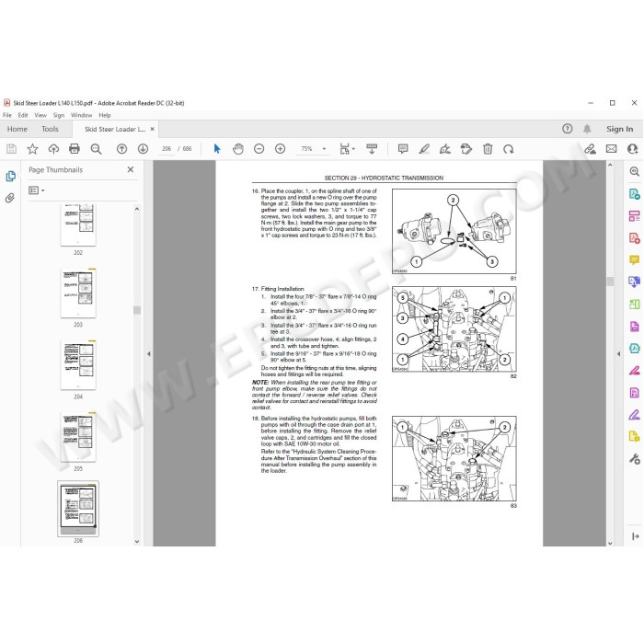The width and height of the screenshot is (644, 644).
Task: Zoom in with plus icon
Action: (x=280, y=149)
